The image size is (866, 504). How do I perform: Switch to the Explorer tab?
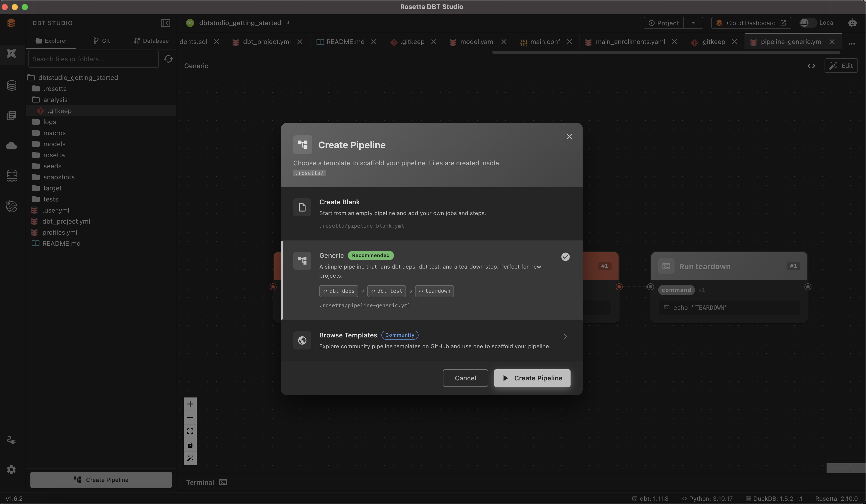click(51, 40)
